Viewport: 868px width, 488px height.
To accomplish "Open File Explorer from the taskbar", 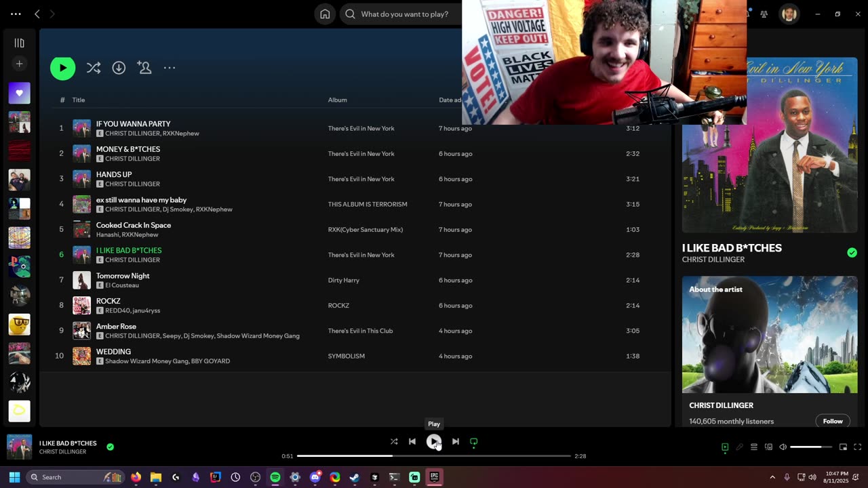I will tap(155, 477).
